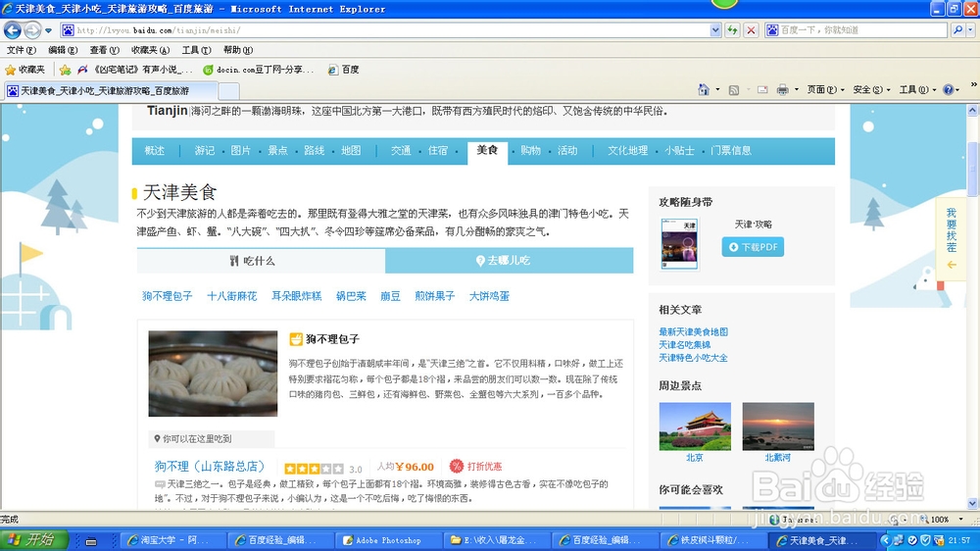This screenshot has width=980, height=551.
Task: Go to 游记 section in blue nav
Action: tap(205, 151)
